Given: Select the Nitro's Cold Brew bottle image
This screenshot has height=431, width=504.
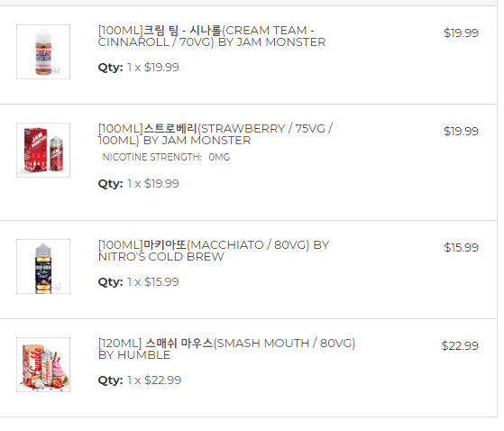Looking at the screenshot, I should coord(43,266).
